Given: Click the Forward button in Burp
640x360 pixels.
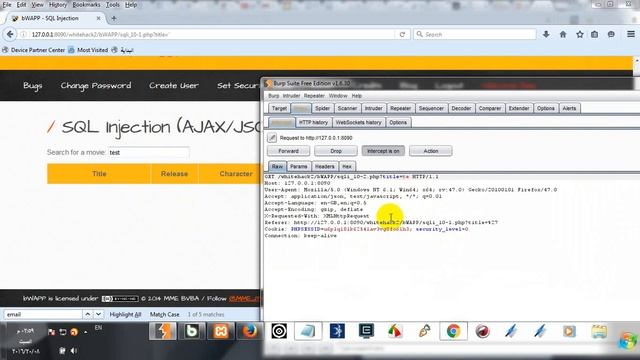Looking at the screenshot, I should tap(289, 151).
